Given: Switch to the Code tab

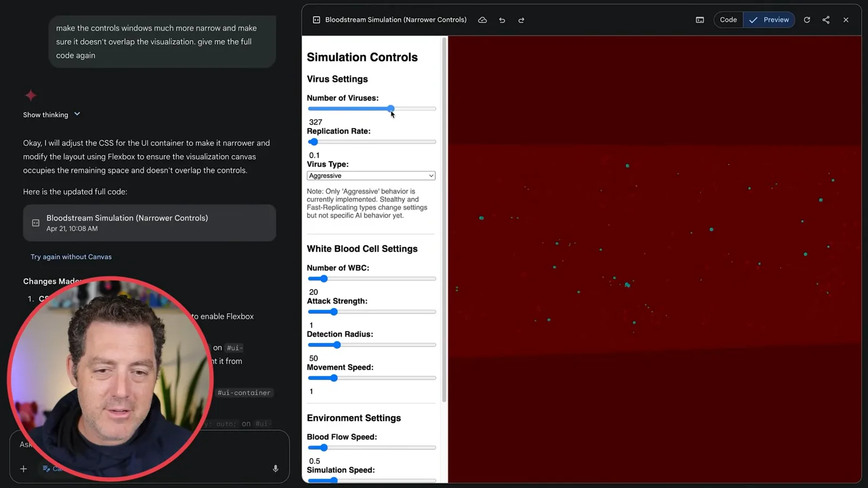Looking at the screenshot, I should (x=728, y=20).
